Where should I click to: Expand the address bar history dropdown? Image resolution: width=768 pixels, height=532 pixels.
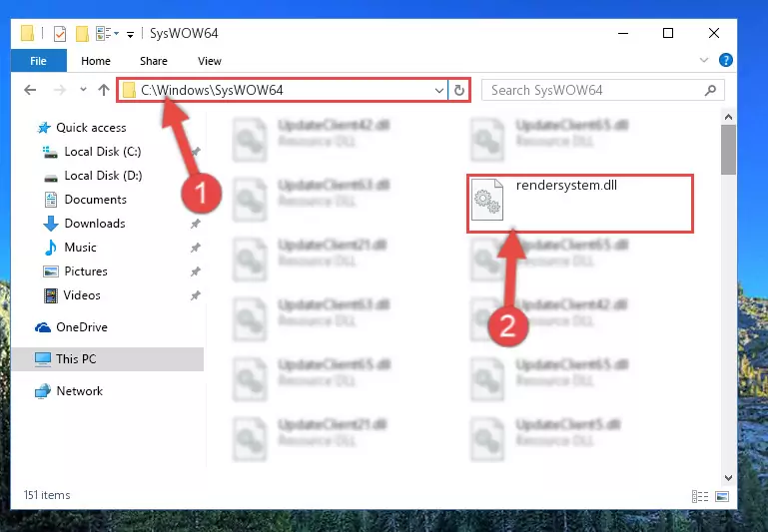[x=438, y=90]
